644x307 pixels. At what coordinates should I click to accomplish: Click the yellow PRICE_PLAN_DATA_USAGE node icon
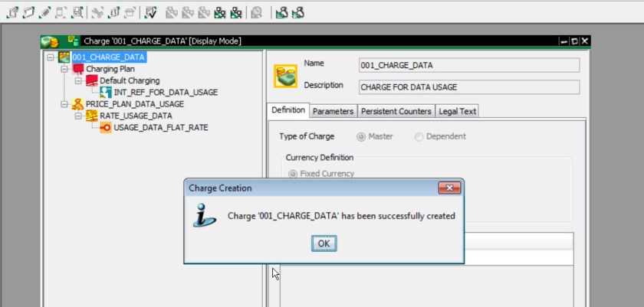click(77, 104)
